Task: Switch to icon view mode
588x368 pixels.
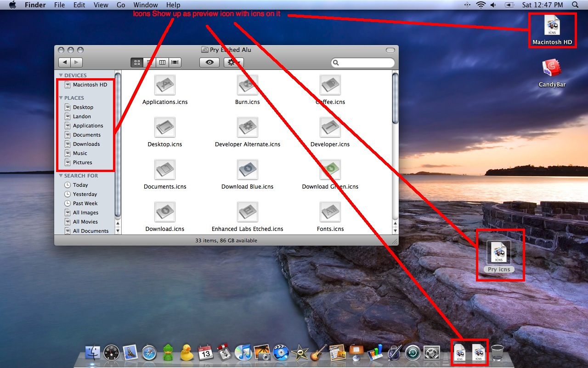Action: coord(137,63)
